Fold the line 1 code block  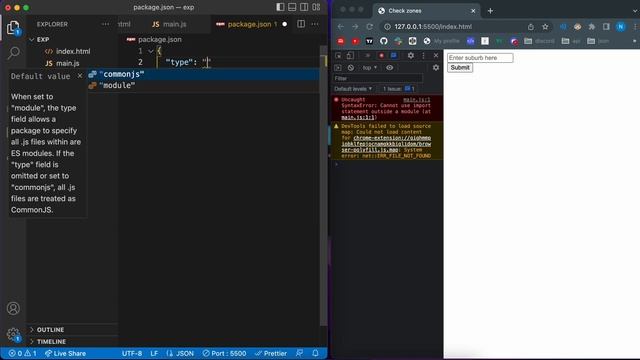pos(151,51)
